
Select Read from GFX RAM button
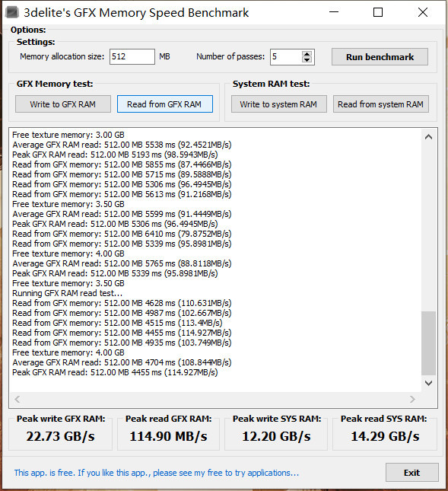point(165,104)
